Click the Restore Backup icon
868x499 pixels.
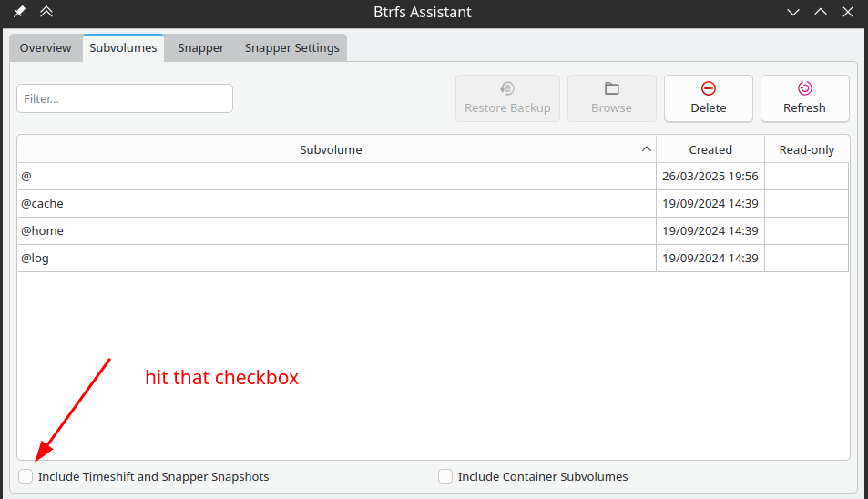click(507, 88)
